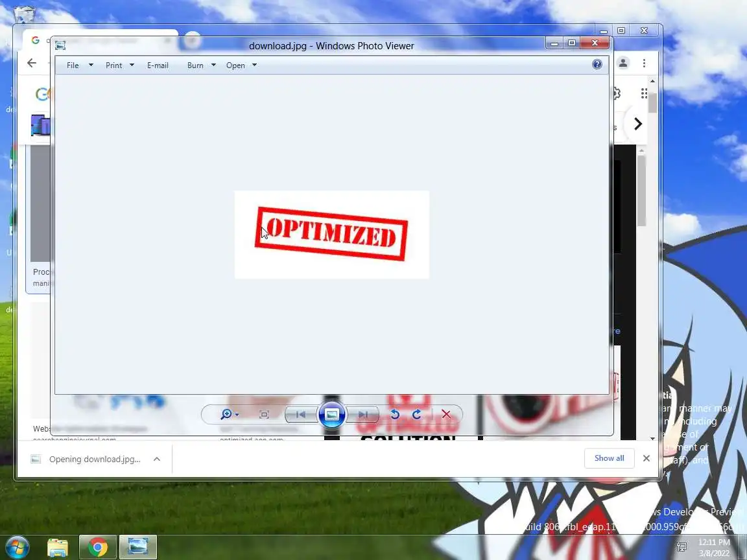Viewport: 747px width, 560px height.
Task: Open Chrome's three-dot menu
Action: pyautogui.click(x=644, y=63)
